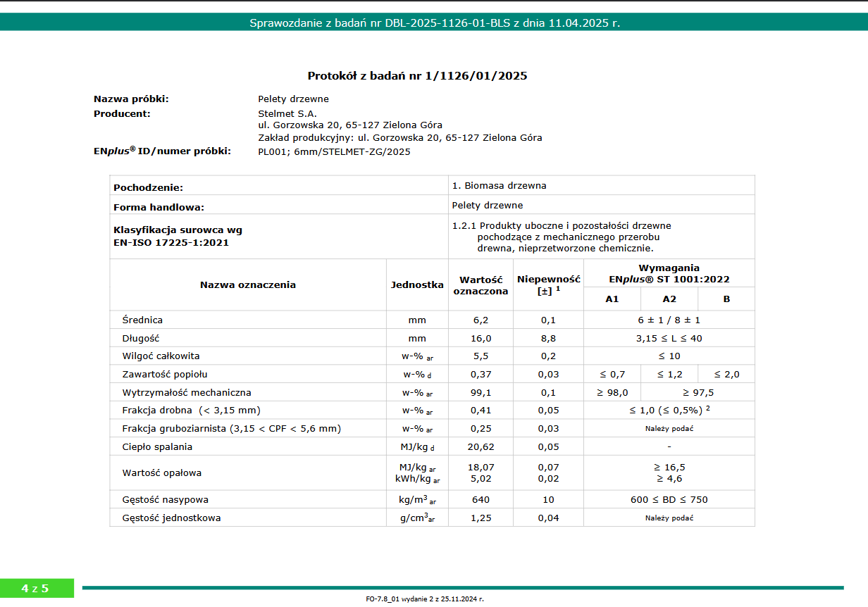868x607 pixels.
Task: Select the Wartość oznaczona column header
Action: (x=480, y=285)
